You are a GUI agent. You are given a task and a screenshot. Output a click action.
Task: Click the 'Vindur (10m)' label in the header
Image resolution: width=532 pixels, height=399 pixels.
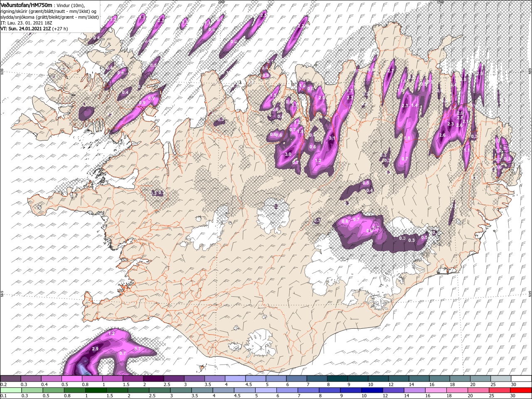70,5
